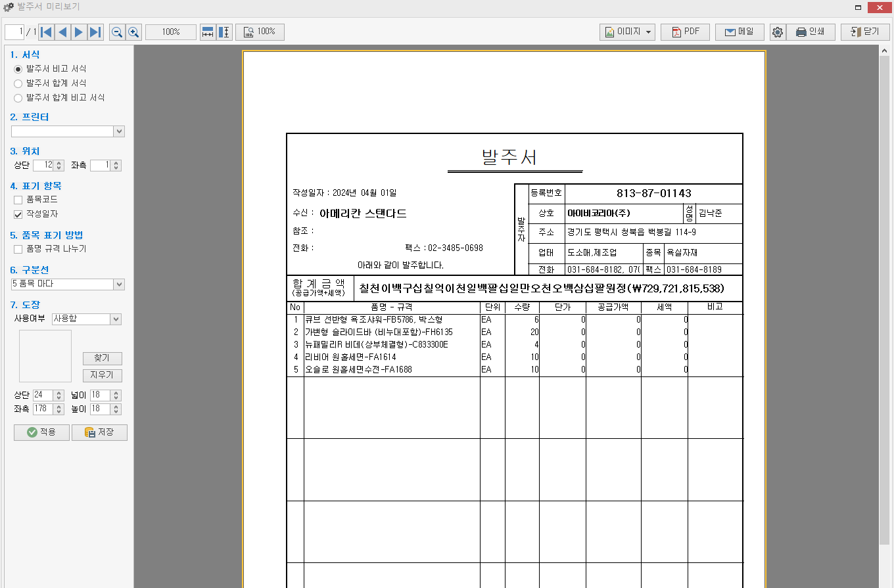Select 발주서 합계 서식 radio option

coord(18,83)
